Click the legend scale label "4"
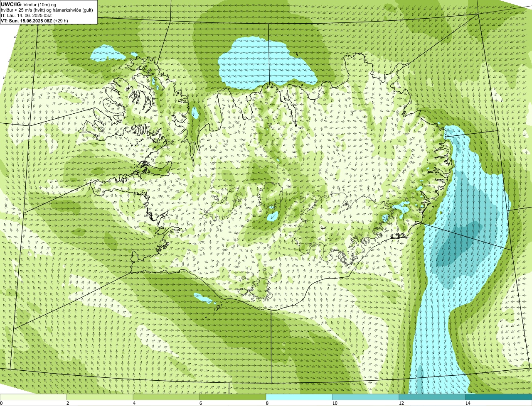The image size is (532, 406). [133, 403]
